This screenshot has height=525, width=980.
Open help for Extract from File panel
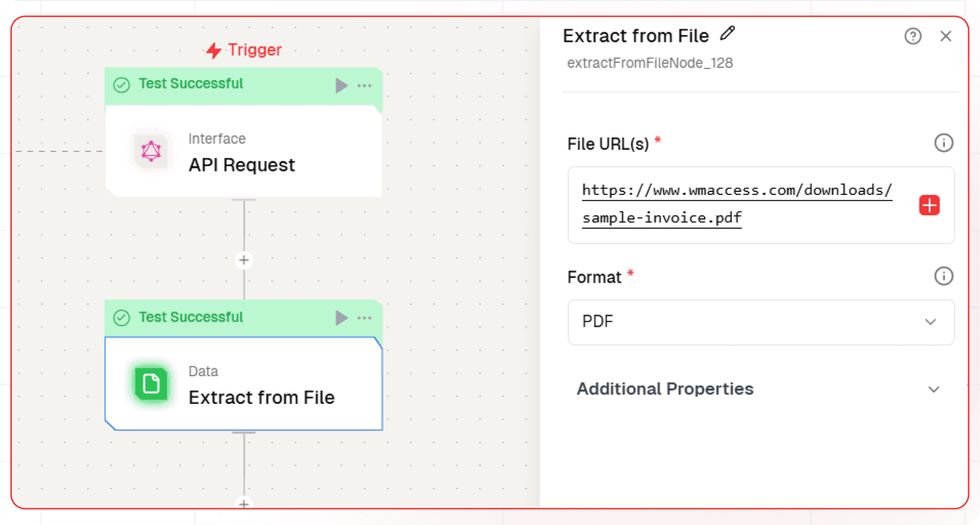click(913, 36)
